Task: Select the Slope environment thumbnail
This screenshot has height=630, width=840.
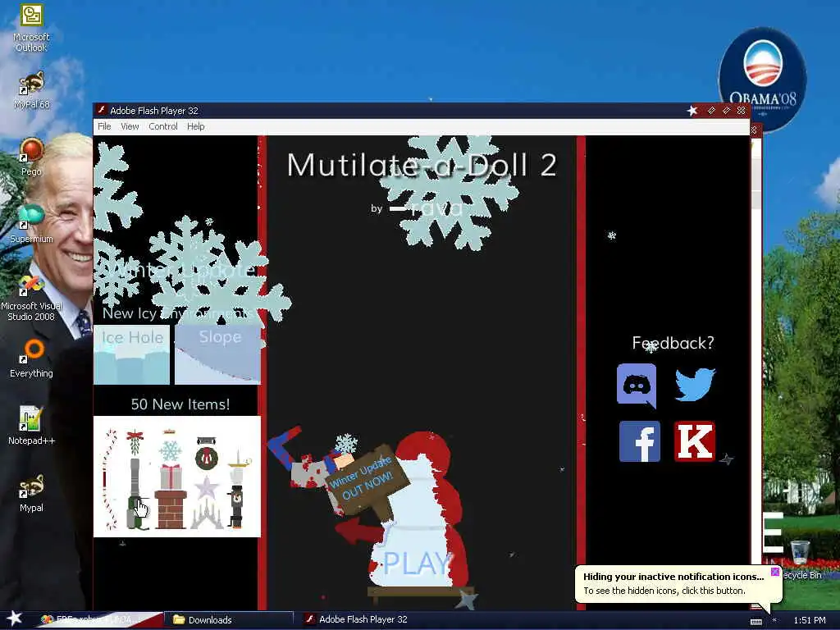Action: coord(217,354)
